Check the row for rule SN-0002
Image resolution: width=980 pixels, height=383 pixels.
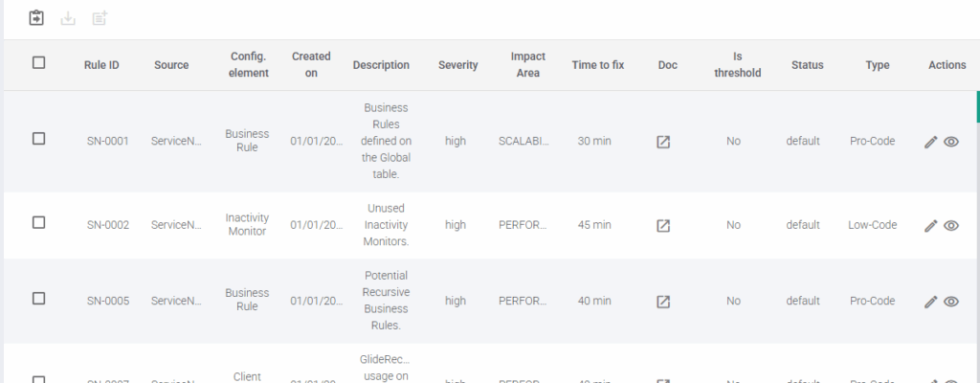[39, 223]
